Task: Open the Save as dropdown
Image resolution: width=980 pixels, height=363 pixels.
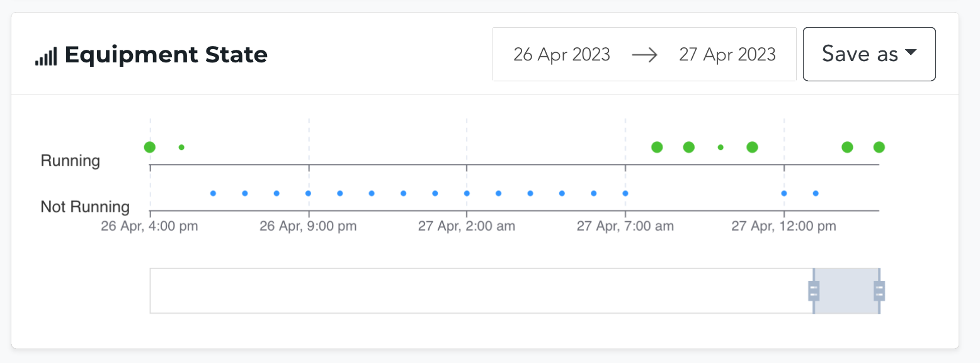Action: [x=869, y=54]
